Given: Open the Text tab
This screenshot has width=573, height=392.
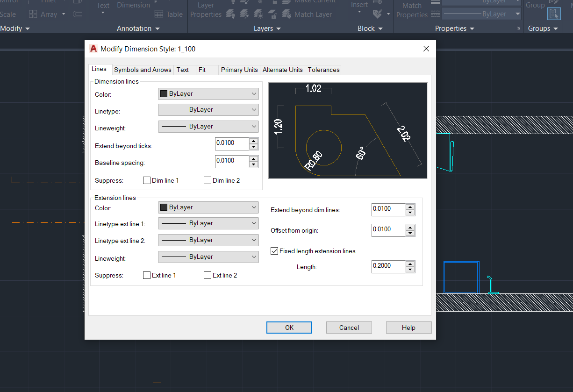Looking at the screenshot, I should point(183,70).
